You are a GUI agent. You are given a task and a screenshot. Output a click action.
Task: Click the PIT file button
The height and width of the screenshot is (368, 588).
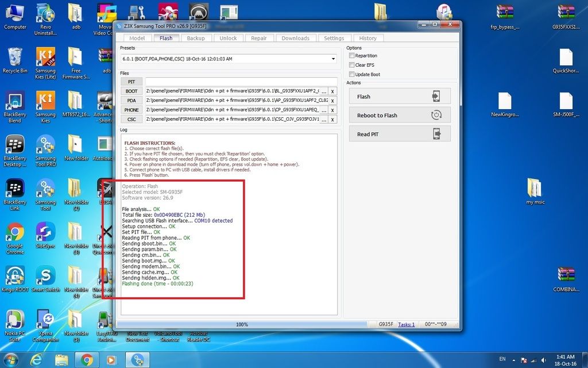(131, 82)
